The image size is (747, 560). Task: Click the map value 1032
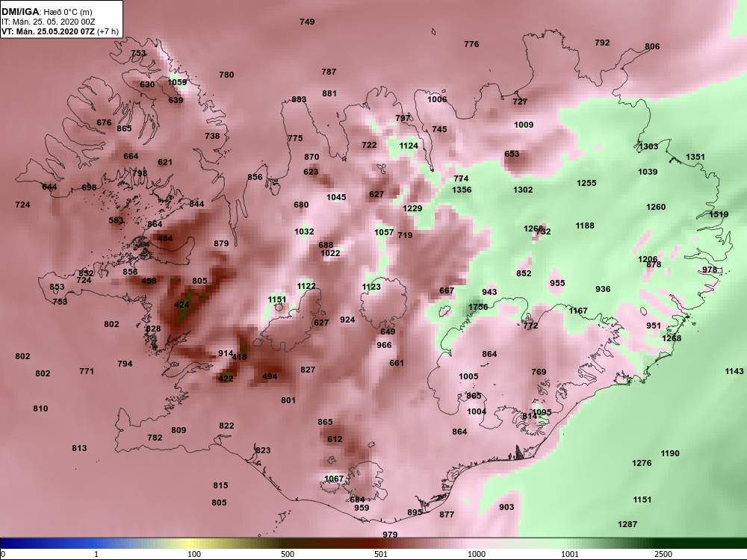coord(304,232)
